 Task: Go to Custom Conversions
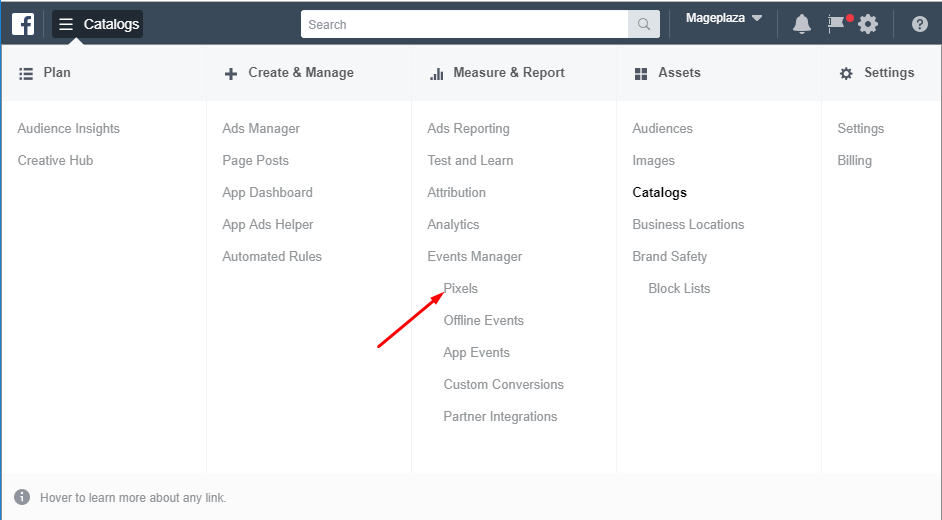503,384
